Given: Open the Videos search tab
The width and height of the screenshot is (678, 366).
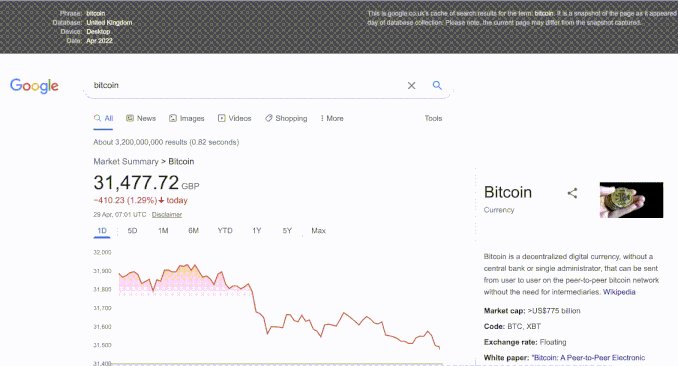Looking at the screenshot, I should [x=234, y=118].
